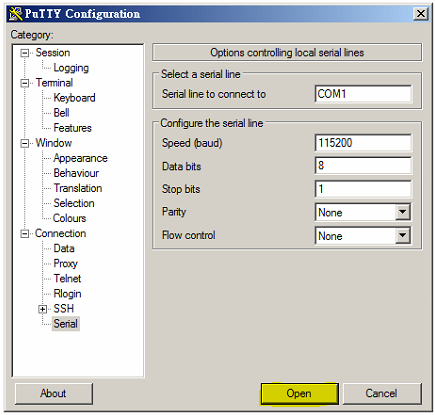Click the Cancel button
The height and width of the screenshot is (415, 435).
(x=382, y=394)
